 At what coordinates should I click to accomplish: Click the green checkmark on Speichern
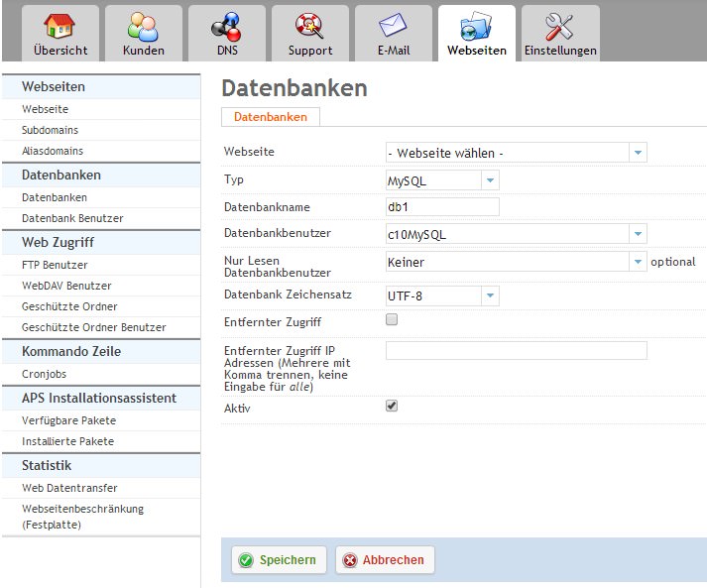(x=246, y=560)
